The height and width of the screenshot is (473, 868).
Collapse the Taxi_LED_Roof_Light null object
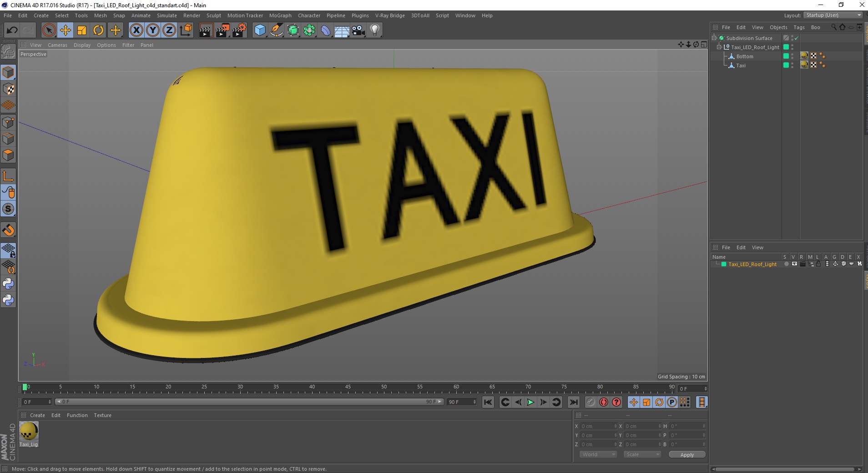(719, 47)
